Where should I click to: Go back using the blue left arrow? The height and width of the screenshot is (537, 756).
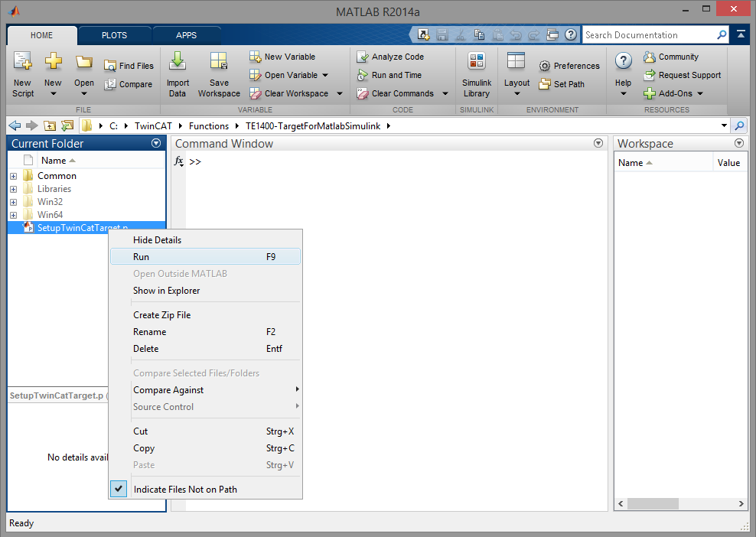click(x=15, y=125)
